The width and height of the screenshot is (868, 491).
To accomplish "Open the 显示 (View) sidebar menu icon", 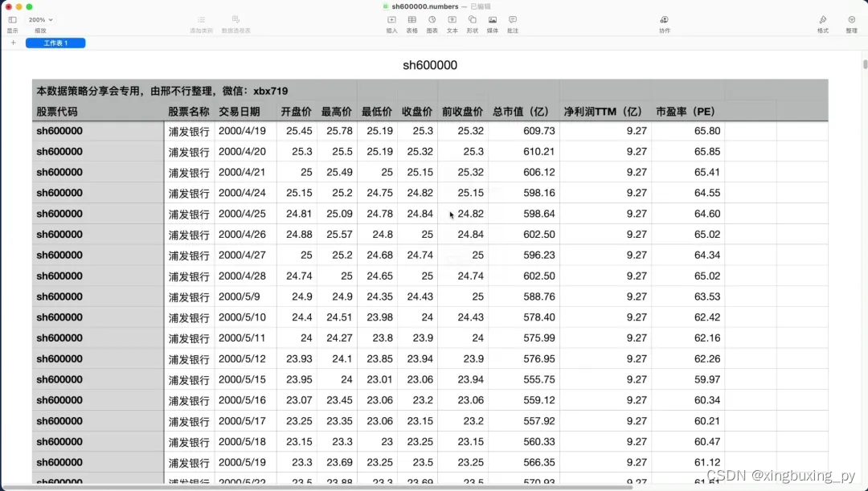I will pos(12,20).
